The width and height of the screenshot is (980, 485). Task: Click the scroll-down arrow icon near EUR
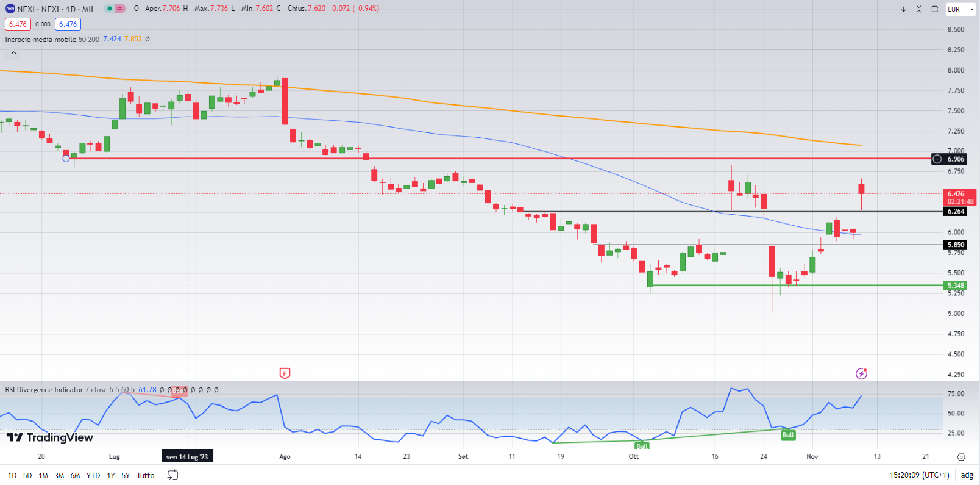point(903,9)
